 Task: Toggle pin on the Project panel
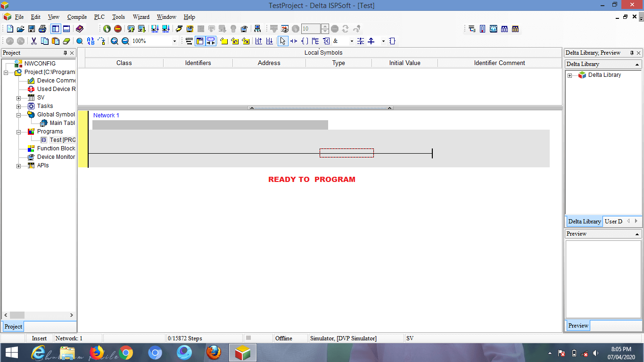coord(65,53)
